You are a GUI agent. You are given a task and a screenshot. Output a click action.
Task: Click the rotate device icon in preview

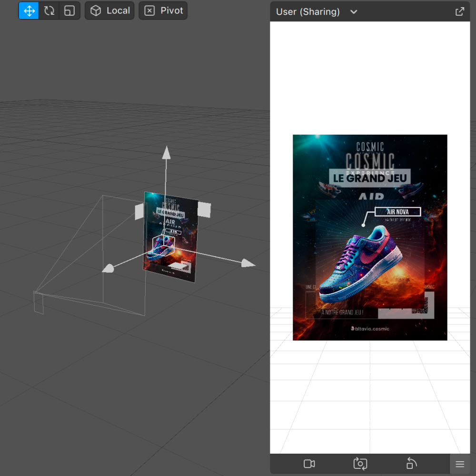point(411,464)
